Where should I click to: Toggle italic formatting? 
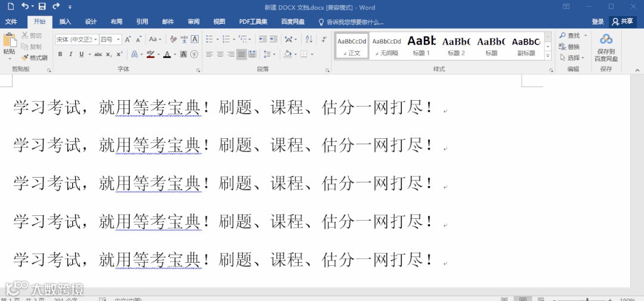[x=70, y=54]
